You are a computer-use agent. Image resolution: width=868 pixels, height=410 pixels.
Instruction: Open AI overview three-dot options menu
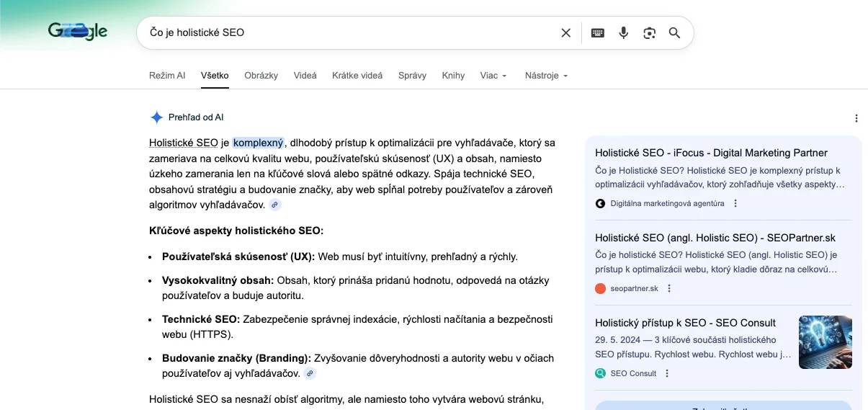pos(856,118)
